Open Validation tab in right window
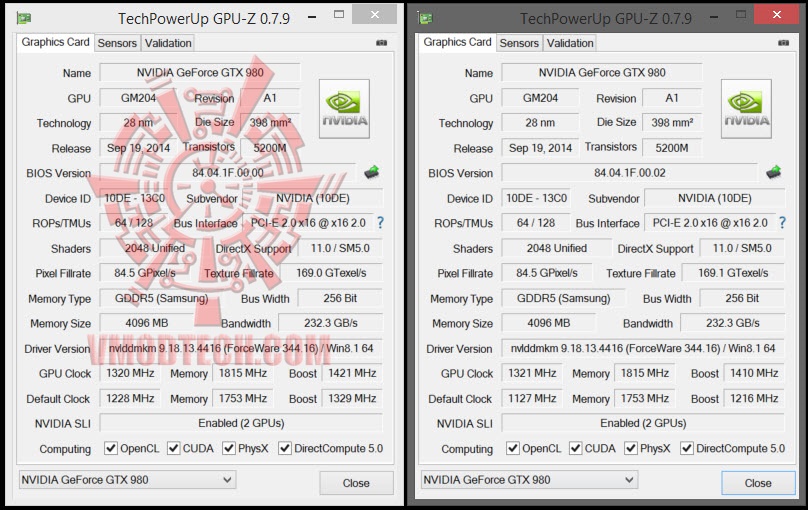 click(569, 43)
